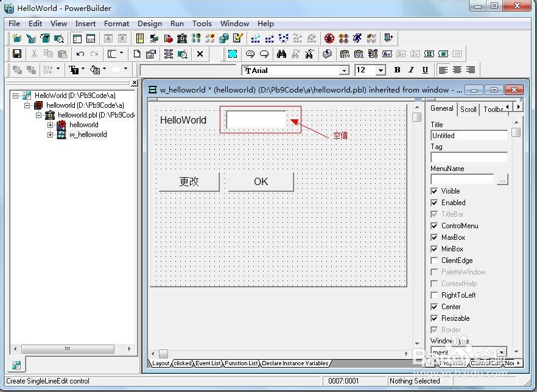
Task: Open the Tools menu
Action: click(x=202, y=24)
